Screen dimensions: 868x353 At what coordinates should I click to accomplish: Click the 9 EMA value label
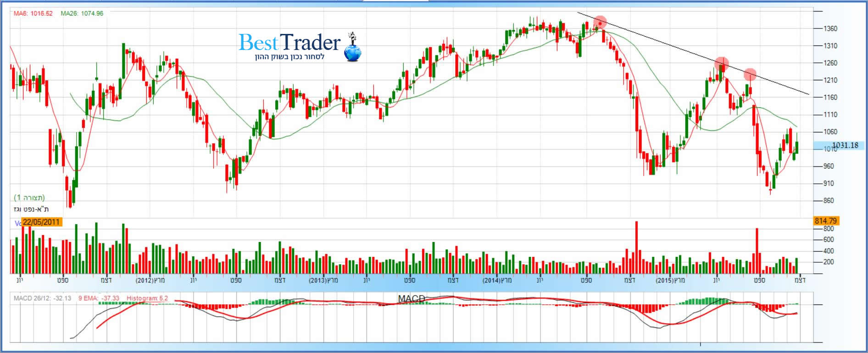point(99,298)
